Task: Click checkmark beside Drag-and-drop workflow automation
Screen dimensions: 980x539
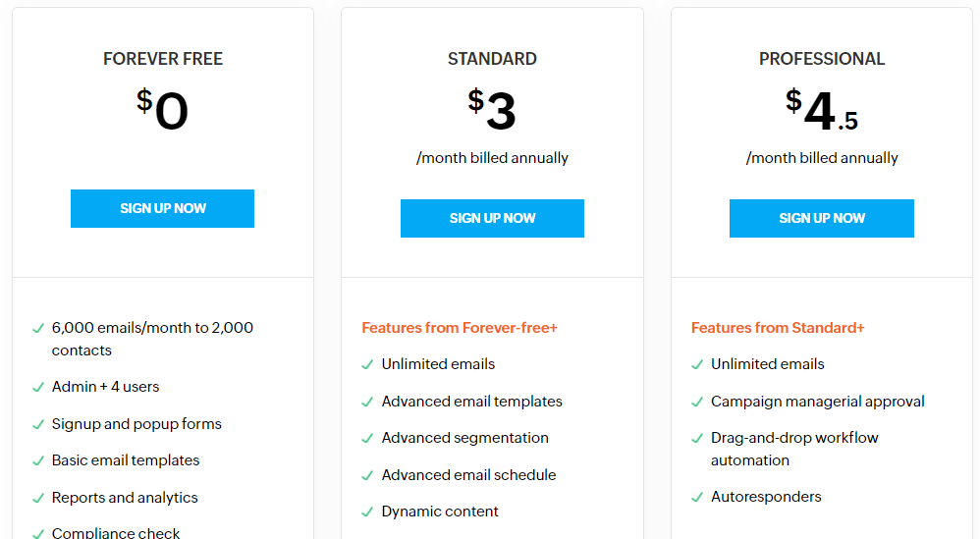Action: [697, 439]
